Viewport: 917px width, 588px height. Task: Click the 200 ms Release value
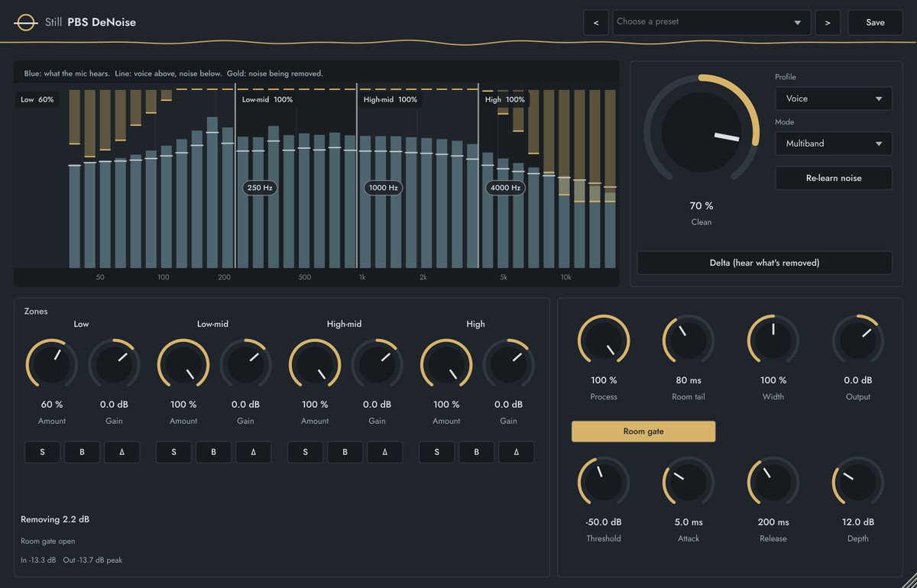click(x=773, y=522)
